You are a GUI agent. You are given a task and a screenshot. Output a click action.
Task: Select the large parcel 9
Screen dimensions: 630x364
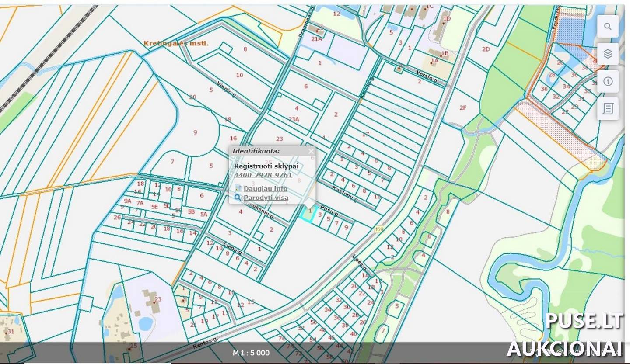coord(195,132)
